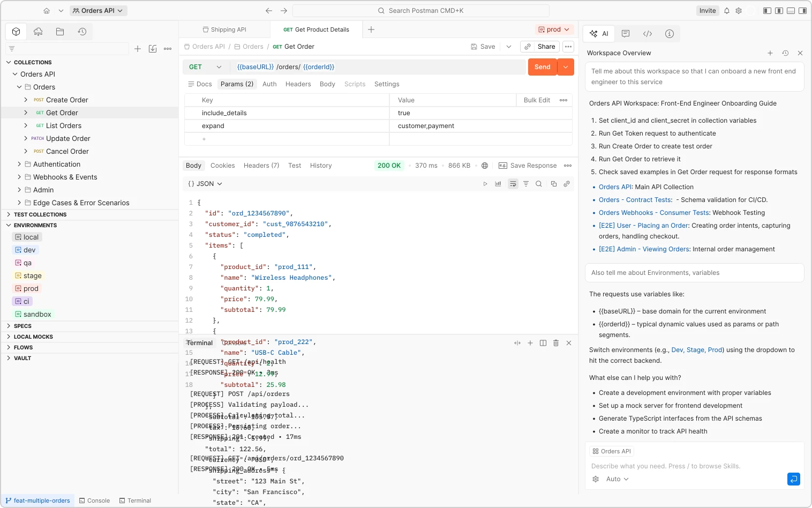Image resolution: width=812 pixels, height=508 pixels.
Task: Copy response link icon
Action: coord(567,184)
